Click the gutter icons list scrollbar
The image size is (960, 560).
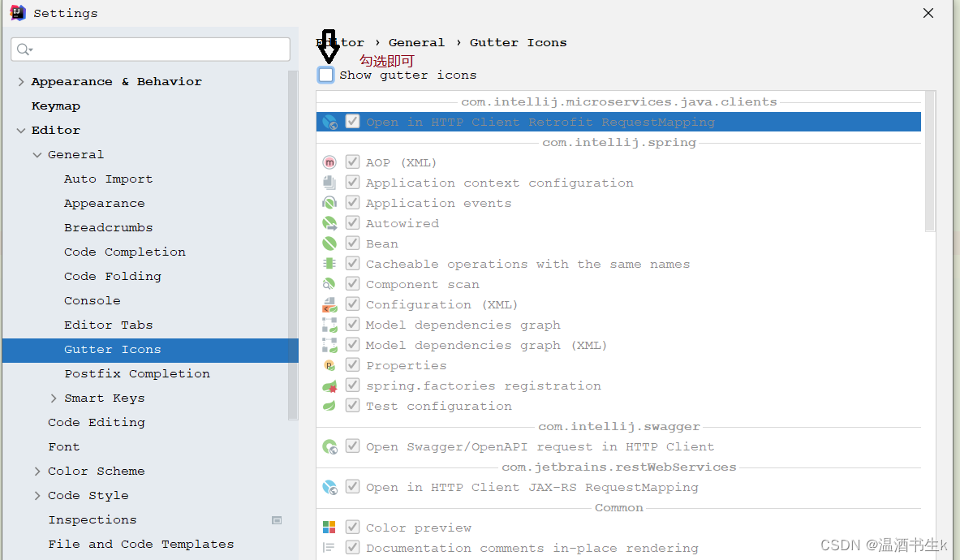[930, 162]
